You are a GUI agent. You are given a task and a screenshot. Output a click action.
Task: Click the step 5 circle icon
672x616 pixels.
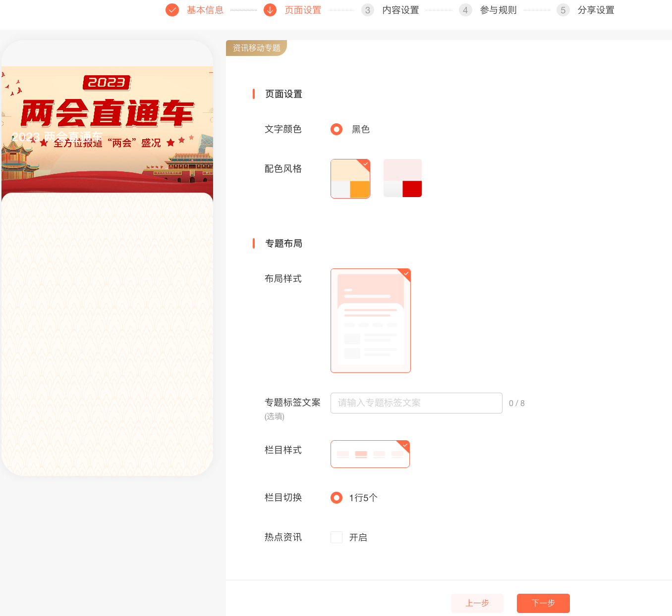tap(563, 10)
